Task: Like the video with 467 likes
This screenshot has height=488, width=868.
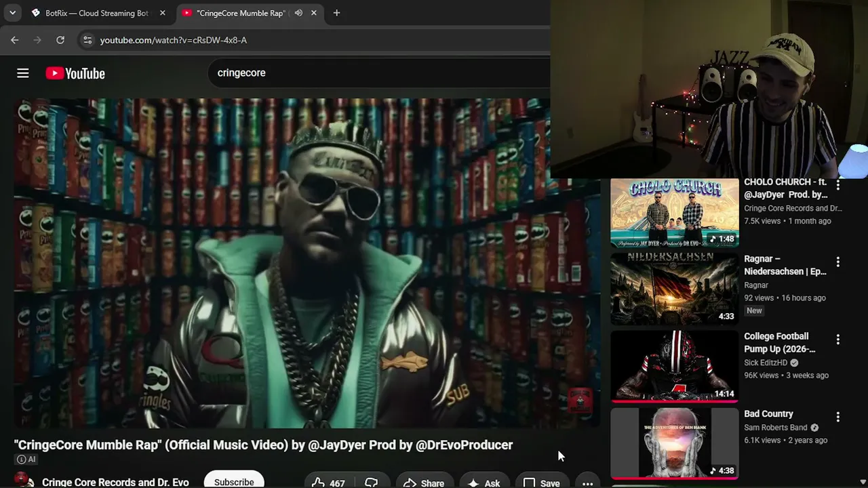Action: (330, 483)
